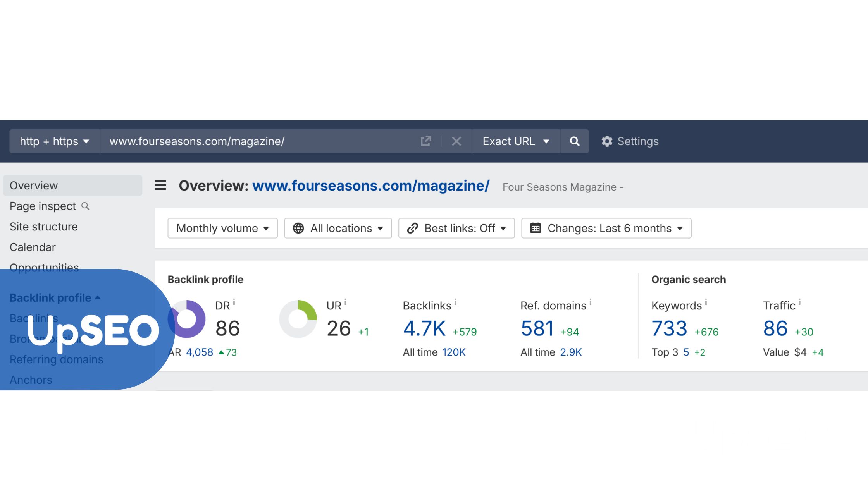Open Opportunities in the sidebar
This screenshot has height=488, width=868.
click(44, 268)
